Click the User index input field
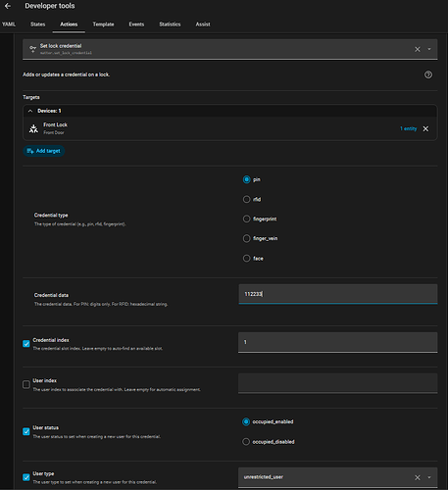 click(338, 383)
